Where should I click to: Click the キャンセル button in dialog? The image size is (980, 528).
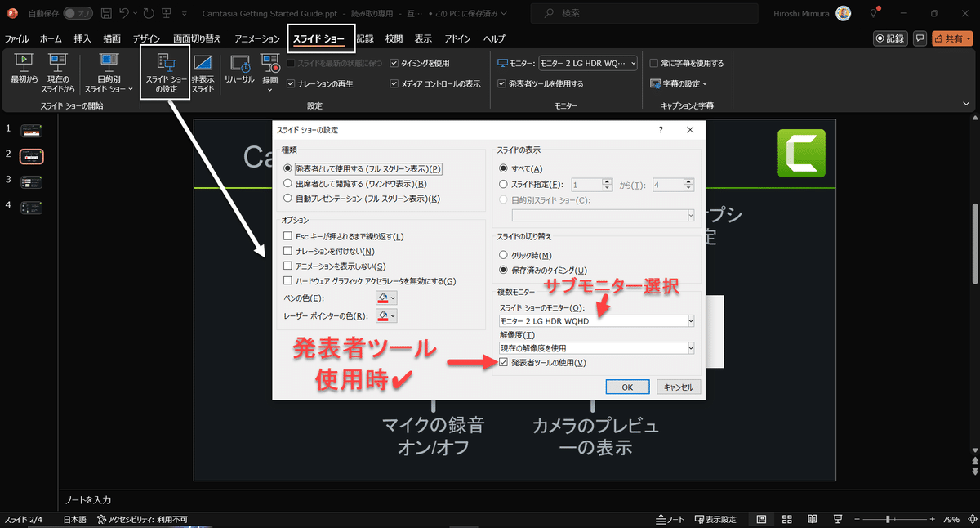(x=679, y=387)
